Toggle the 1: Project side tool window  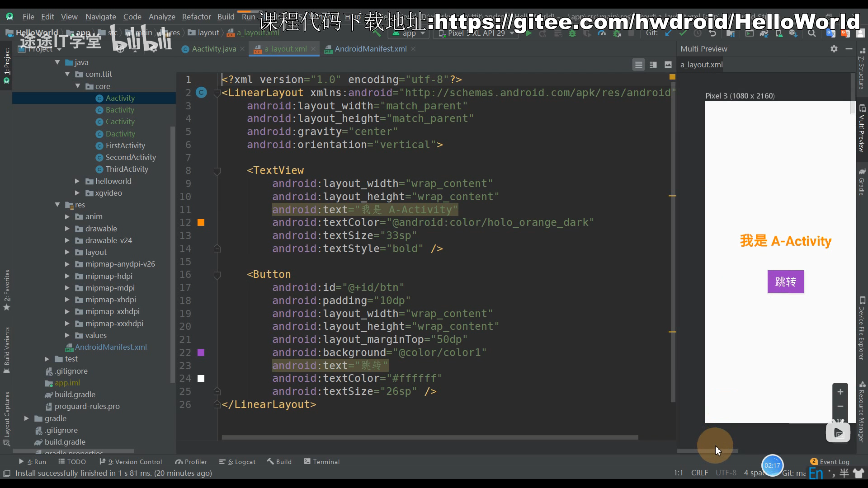(6, 66)
